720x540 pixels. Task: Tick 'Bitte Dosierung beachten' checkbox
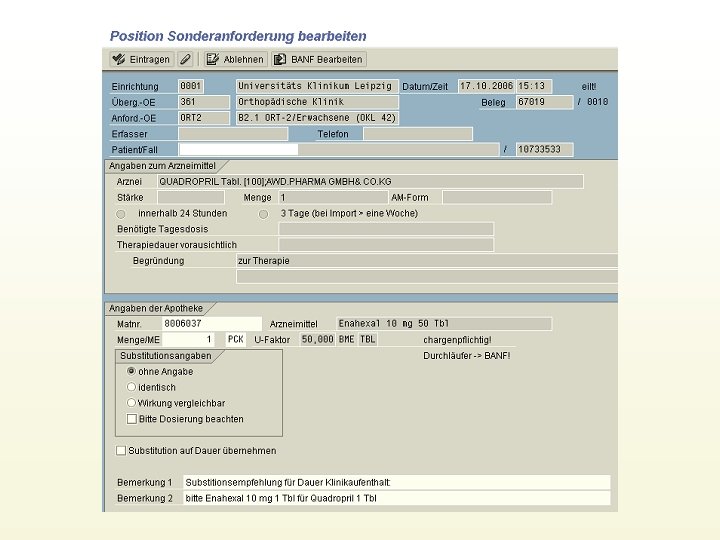(x=132, y=419)
